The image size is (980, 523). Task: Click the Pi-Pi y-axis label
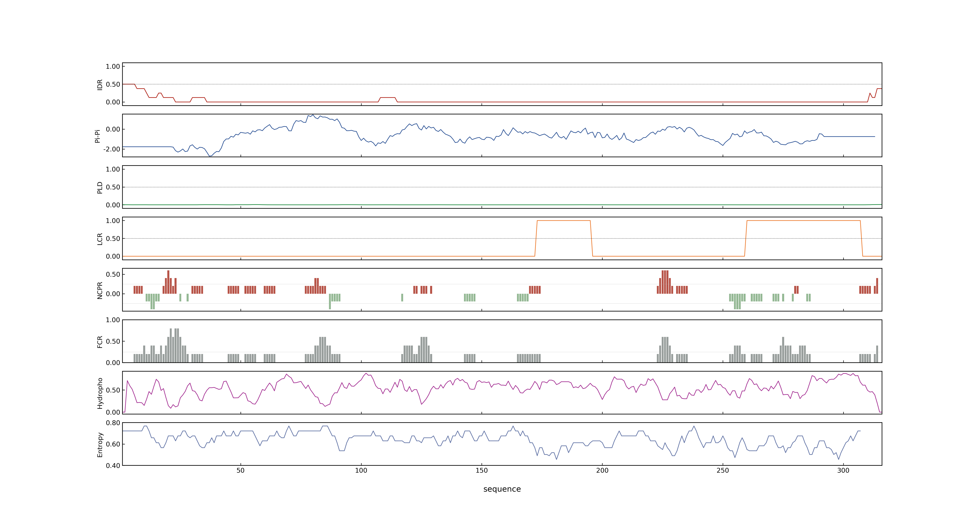pyautogui.click(x=97, y=136)
